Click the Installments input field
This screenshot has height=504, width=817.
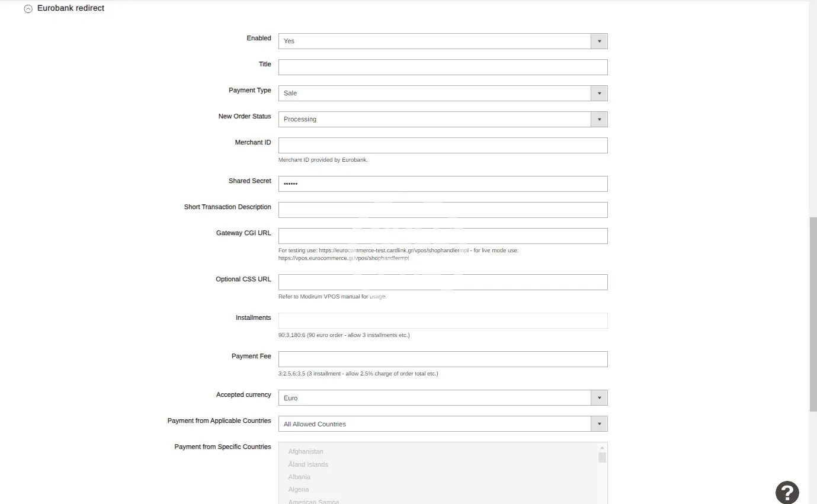coord(443,320)
